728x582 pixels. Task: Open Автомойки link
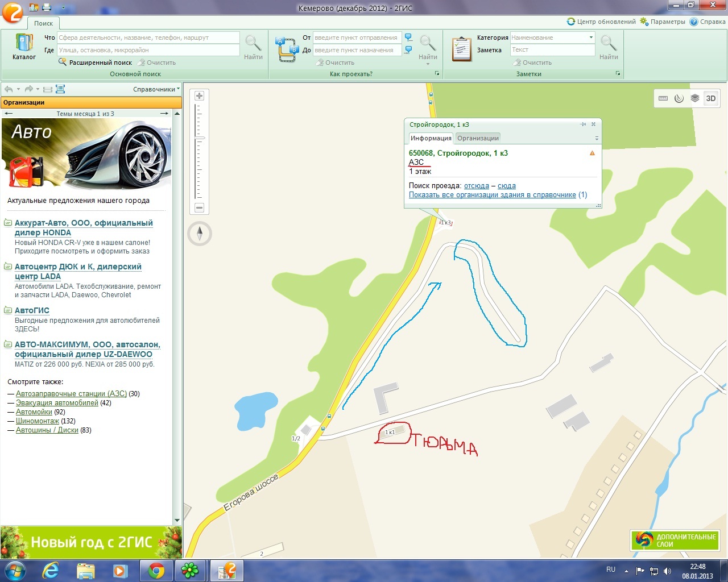point(34,411)
